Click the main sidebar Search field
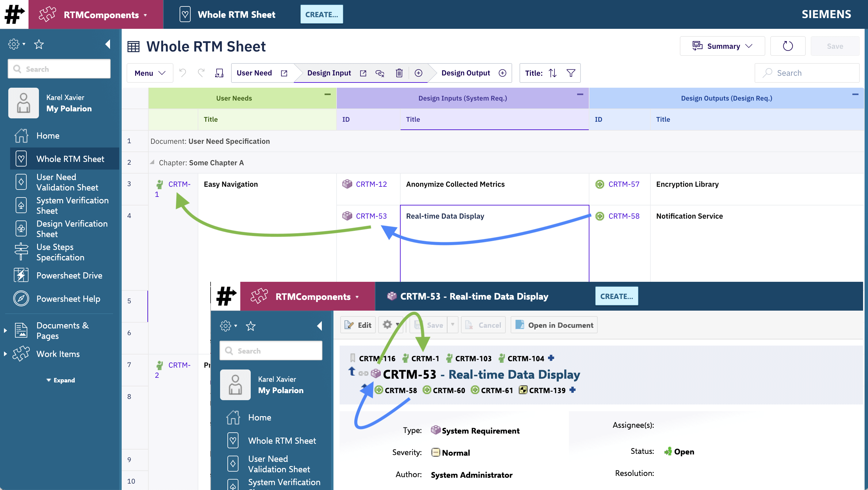868x490 pixels. [59, 69]
